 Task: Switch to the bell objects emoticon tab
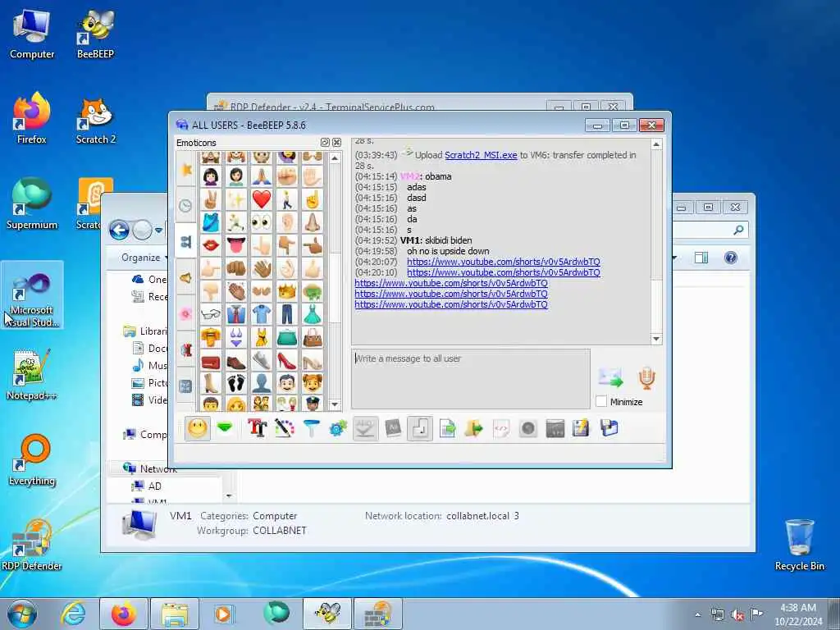[x=186, y=277]
